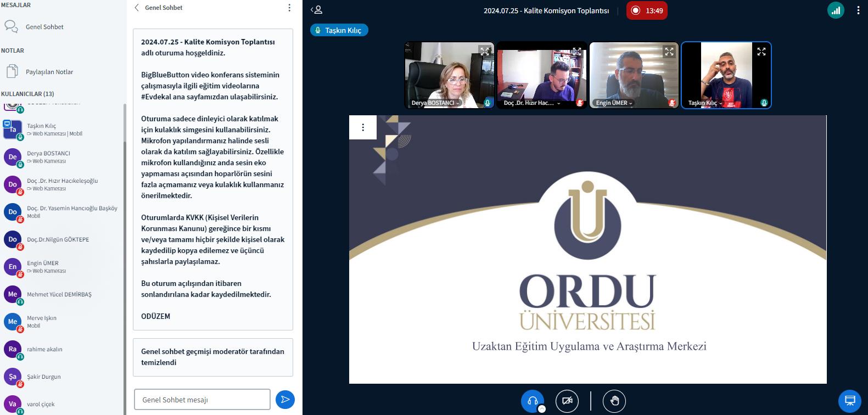
Task: Click the Genel Sohbet chat header title
Action: coord(164,8)
